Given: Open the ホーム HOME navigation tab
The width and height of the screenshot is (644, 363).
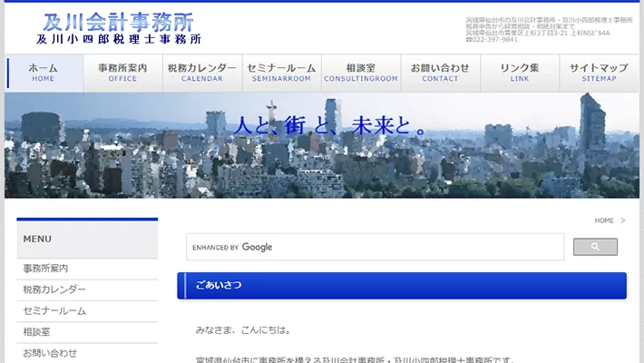Looking at the screenshot, I should click(44, 74).
